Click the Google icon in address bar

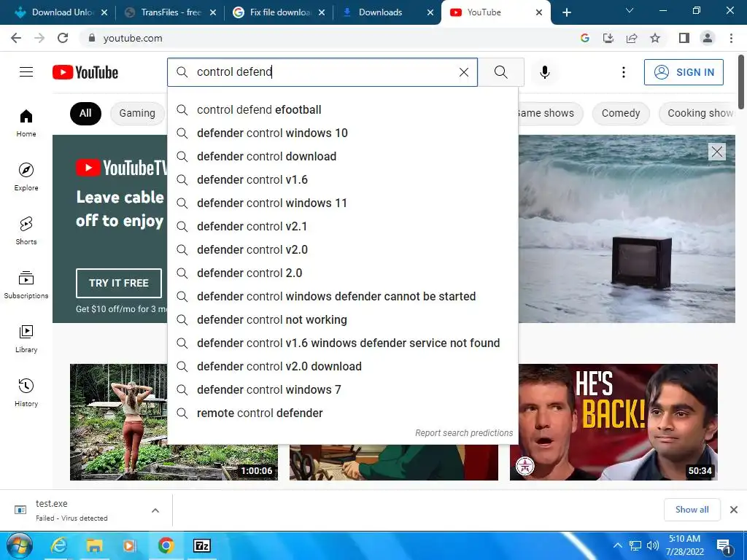[585, 38]
